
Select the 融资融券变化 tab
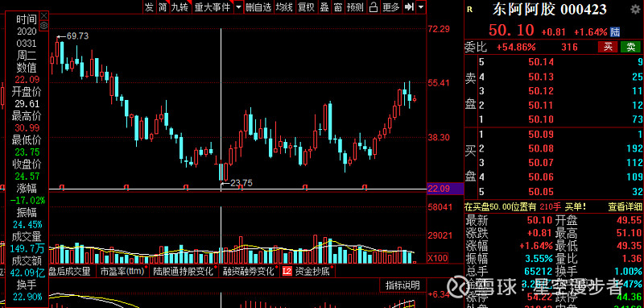(248, 272)
